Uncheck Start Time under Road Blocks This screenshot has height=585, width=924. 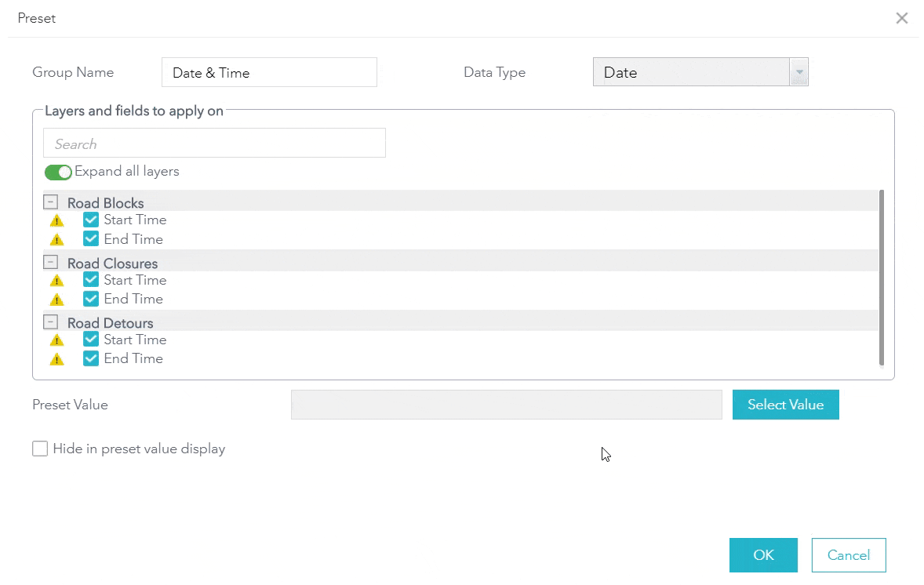pos(90,220)
